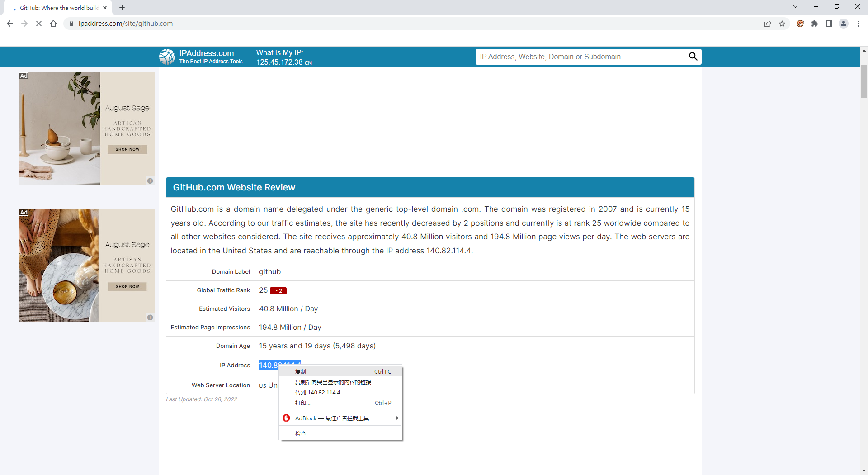868x475 pixels.
Task: Open the Chrome three-dot menu
Action: 858,24
